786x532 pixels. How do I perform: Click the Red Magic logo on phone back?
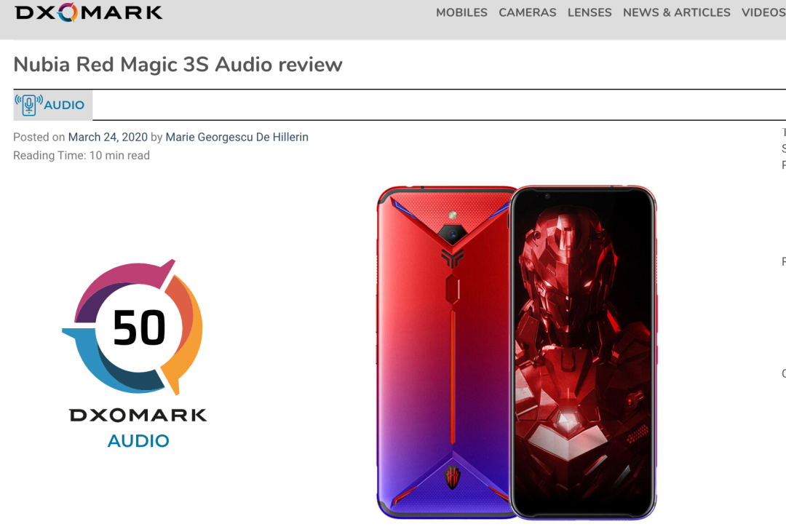coord(452,477)
